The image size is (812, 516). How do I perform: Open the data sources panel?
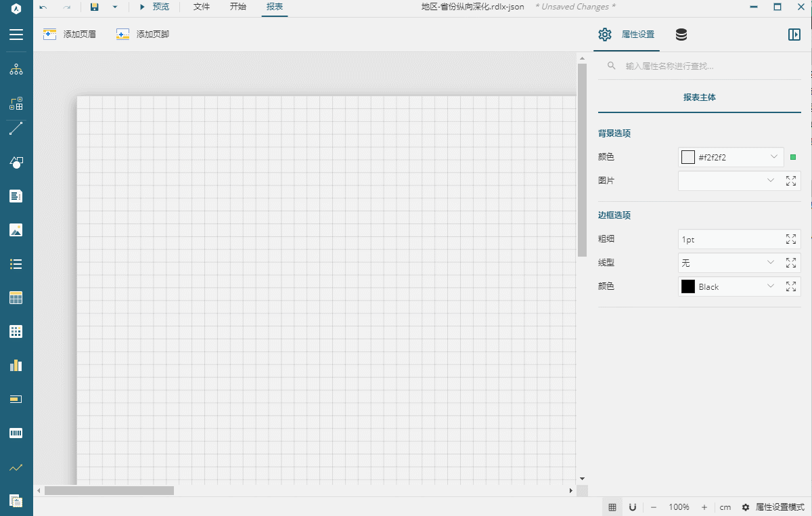click(x=681, y=34)
